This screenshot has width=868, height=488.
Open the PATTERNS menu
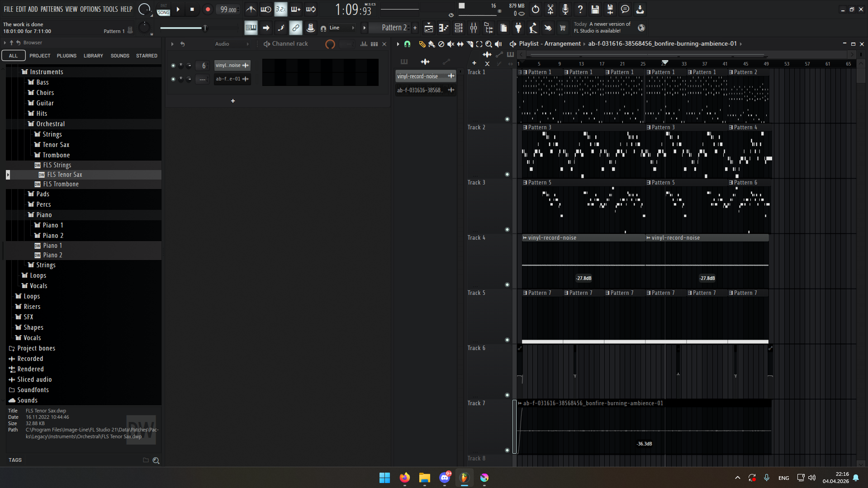[52, 9]
